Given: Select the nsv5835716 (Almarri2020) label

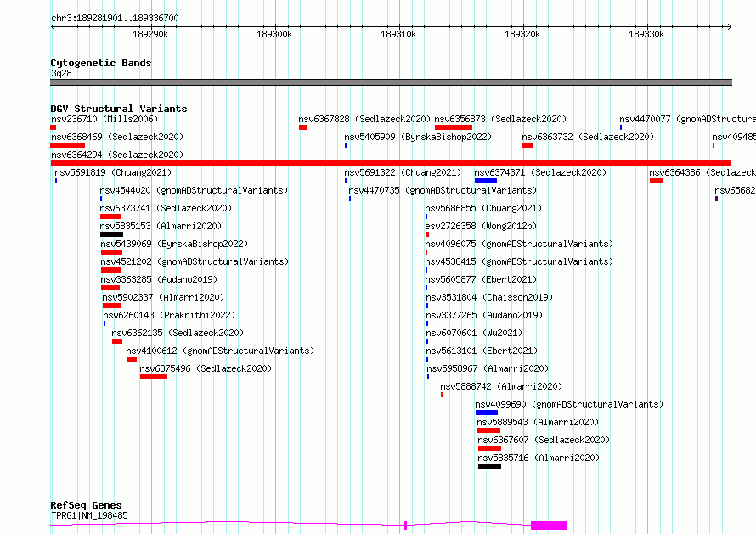Looking at the screenshot, I should [539, 458].
